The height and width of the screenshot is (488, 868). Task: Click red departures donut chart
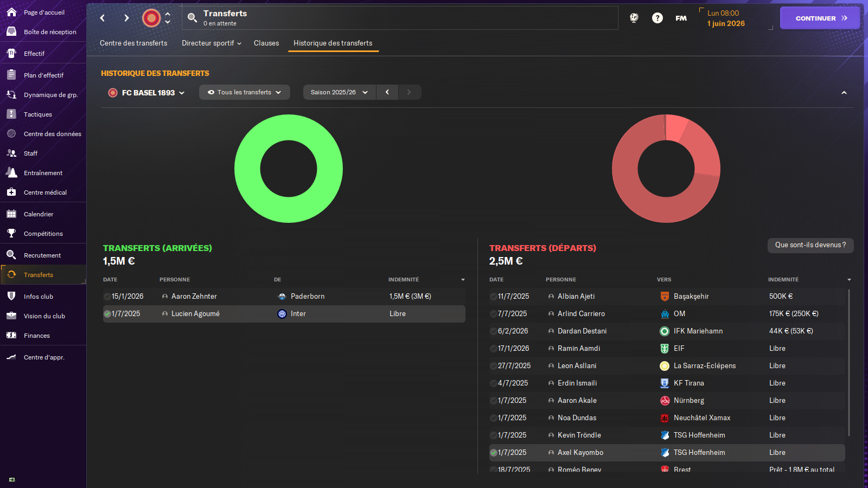pos(666,169)
